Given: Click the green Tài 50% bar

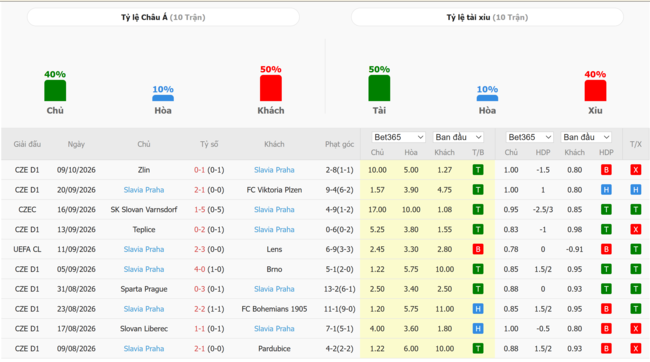Looking at the screenshot, I should point(379,88).
